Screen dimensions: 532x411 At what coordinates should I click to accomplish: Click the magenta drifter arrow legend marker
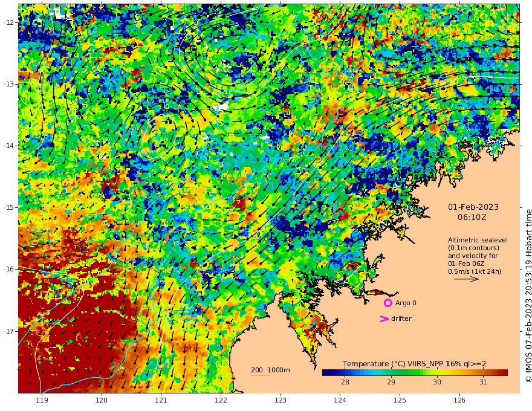tap(384, 319)
